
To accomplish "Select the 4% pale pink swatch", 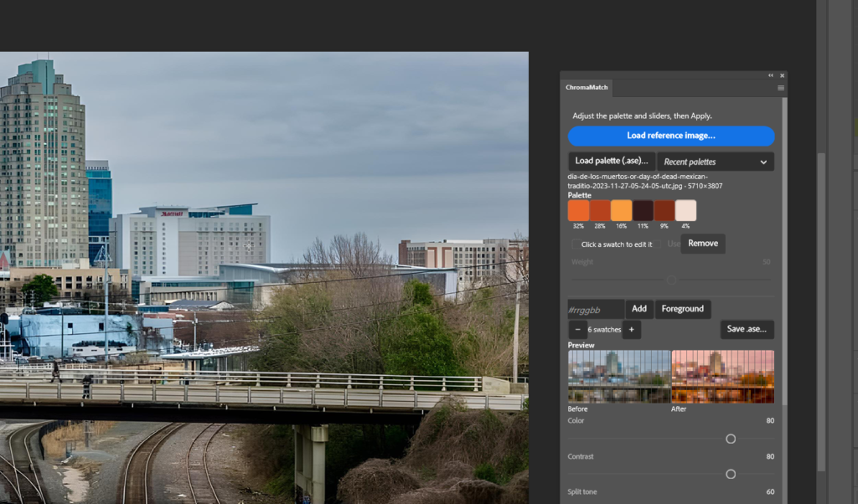I will (x=685, y=210).
